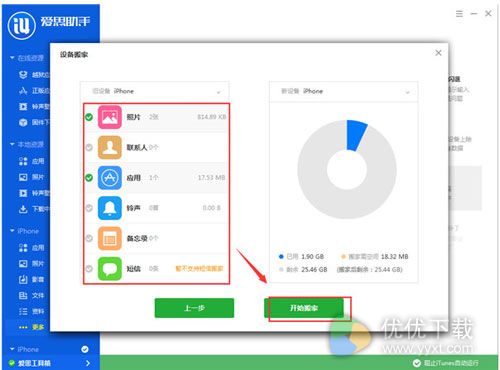The width and height of the screenshot is (500, 370).
Task: Select the blue App Store 应用 icon
Action: coord(110,178)
